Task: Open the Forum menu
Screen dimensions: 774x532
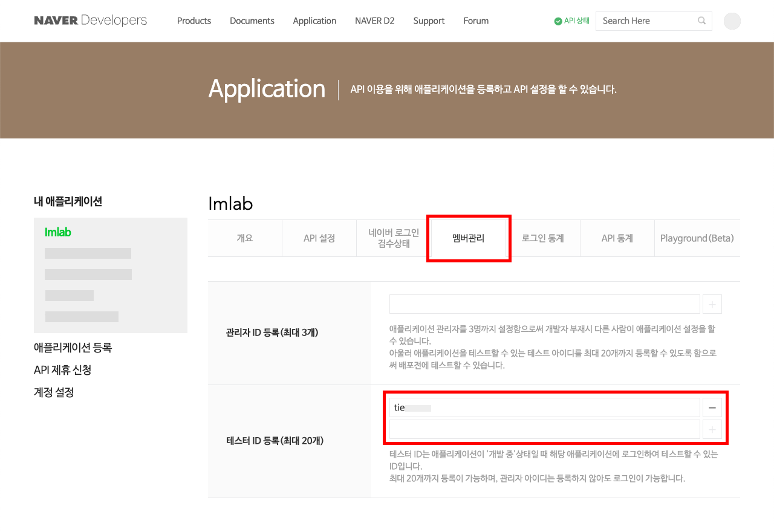Action: (x=476, y=21)
